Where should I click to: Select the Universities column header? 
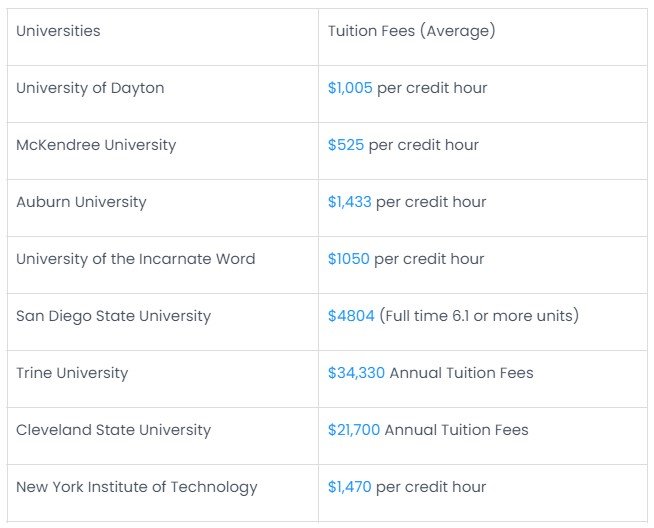tap(163, 37)
